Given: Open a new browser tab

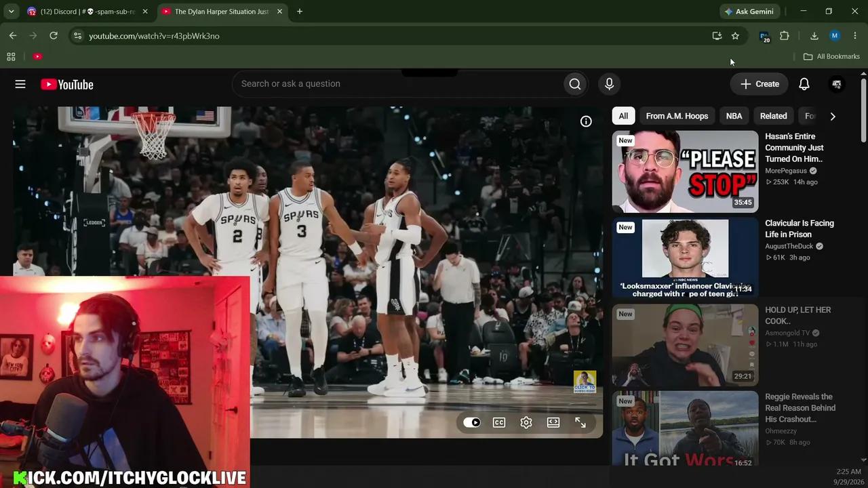Looking at the screenshot, I should coord(300,12).
